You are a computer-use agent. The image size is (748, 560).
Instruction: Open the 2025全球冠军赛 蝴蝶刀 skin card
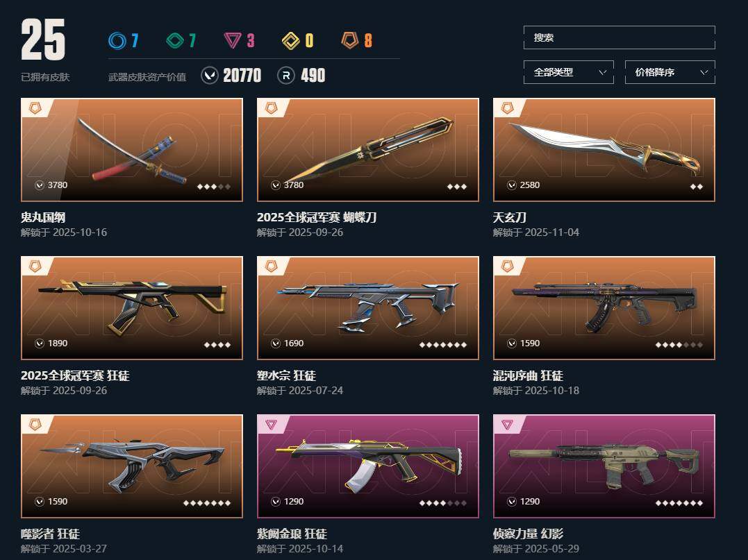(x=368, y=150)
